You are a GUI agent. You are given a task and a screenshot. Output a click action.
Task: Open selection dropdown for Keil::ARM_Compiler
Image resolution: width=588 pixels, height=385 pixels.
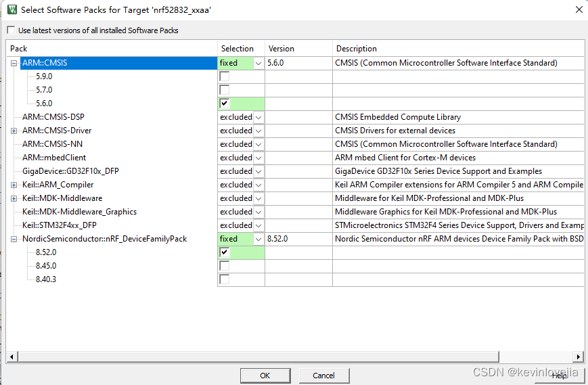258,185
